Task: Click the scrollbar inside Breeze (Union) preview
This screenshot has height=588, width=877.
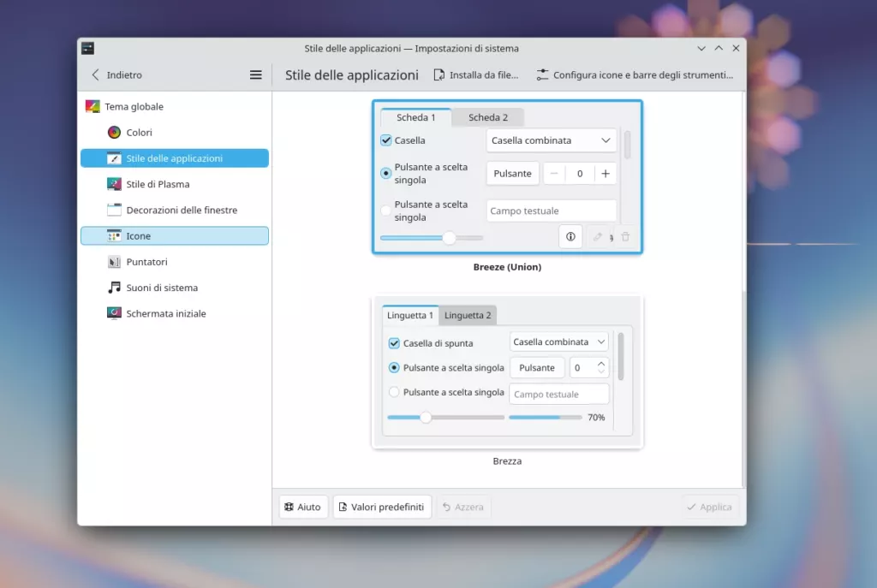Action: click(x=628, y=145)
